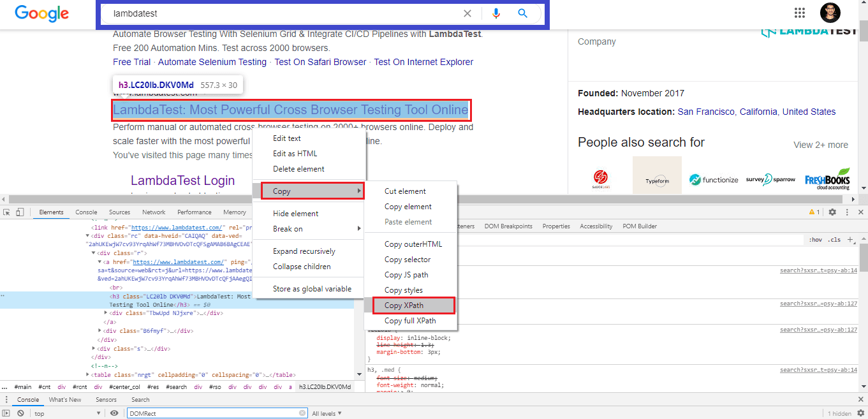Show the console sidebar toggle
The image size is (868, 419).
pyautogui.click(x=7, y=413)
